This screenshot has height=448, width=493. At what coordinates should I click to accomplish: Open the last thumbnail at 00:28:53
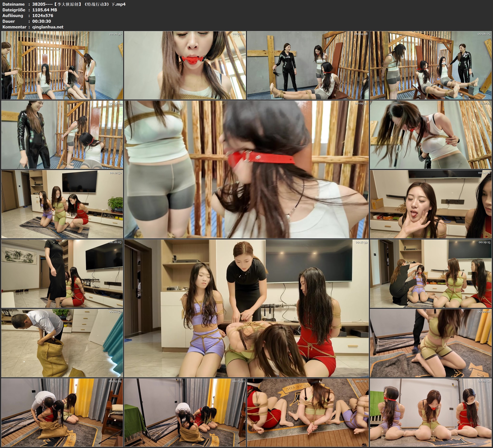tap(431, 412)
